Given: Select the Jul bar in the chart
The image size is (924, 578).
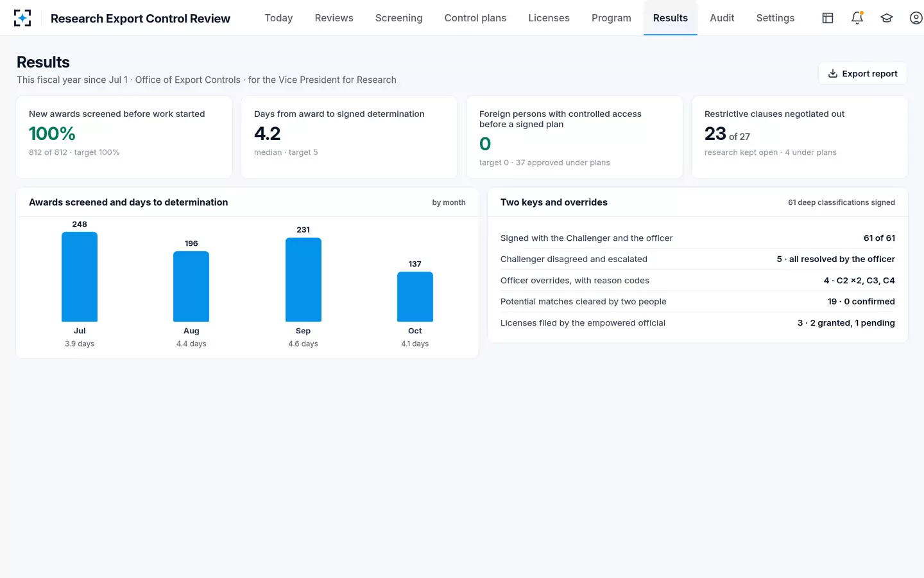Looking at the screenshot, I should tap(80, 277).
